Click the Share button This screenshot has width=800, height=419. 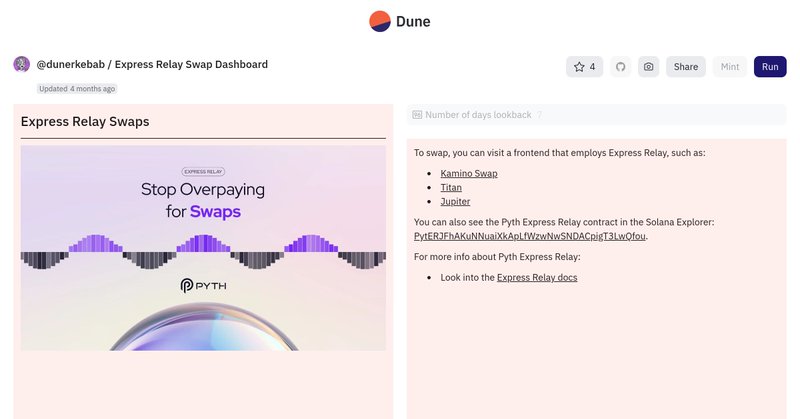pyautogui.click(x=686, y=67)
